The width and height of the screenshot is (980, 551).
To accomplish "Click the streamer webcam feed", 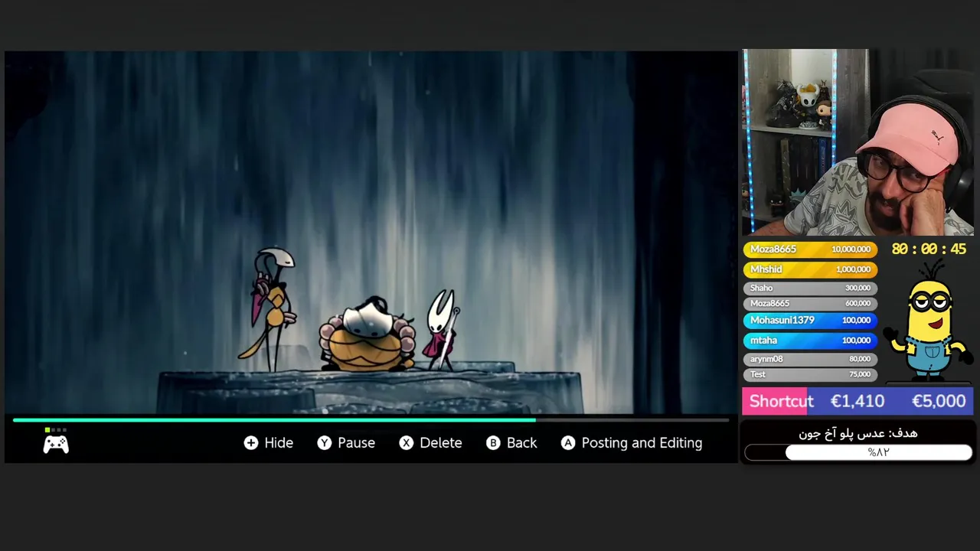I will 857,142.
